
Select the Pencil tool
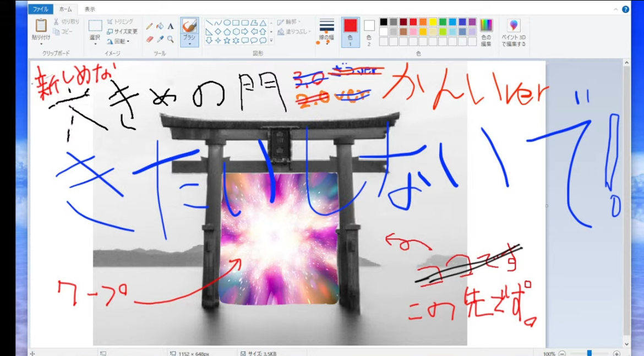click(149, 26)
